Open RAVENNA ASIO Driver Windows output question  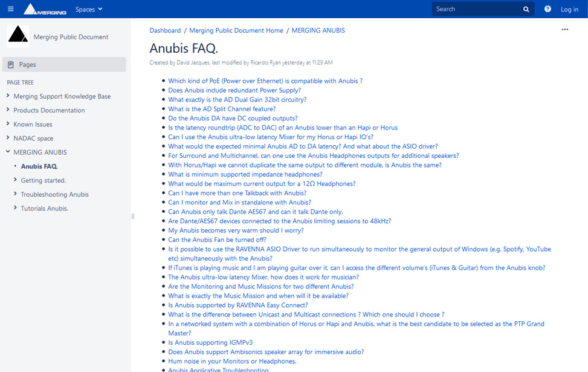pyautogui.click(x=360, y=254)
